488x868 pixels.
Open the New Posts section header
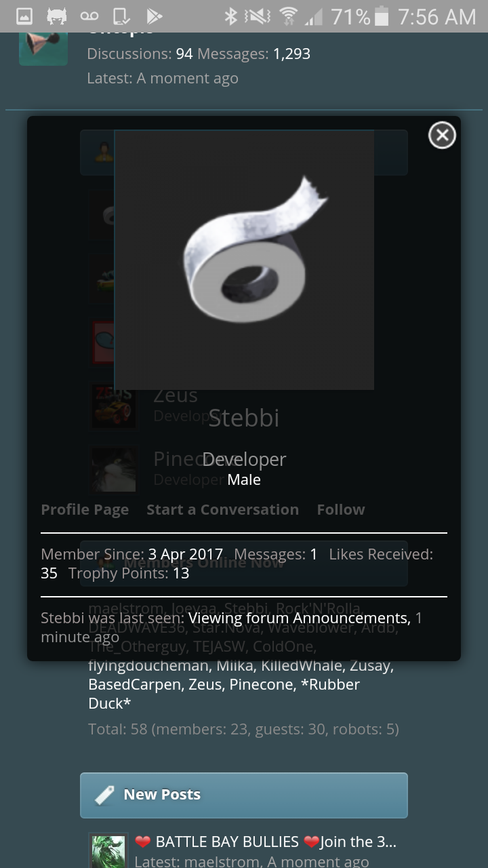point(244,795)
